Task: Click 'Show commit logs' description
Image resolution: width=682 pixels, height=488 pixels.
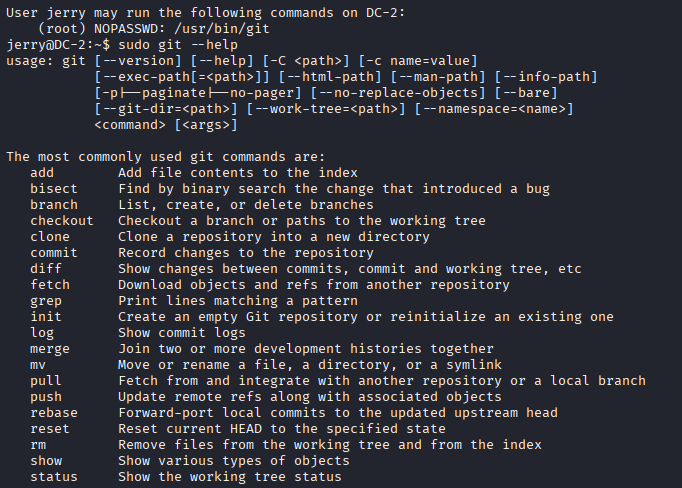Action: [x=182, y=333]
